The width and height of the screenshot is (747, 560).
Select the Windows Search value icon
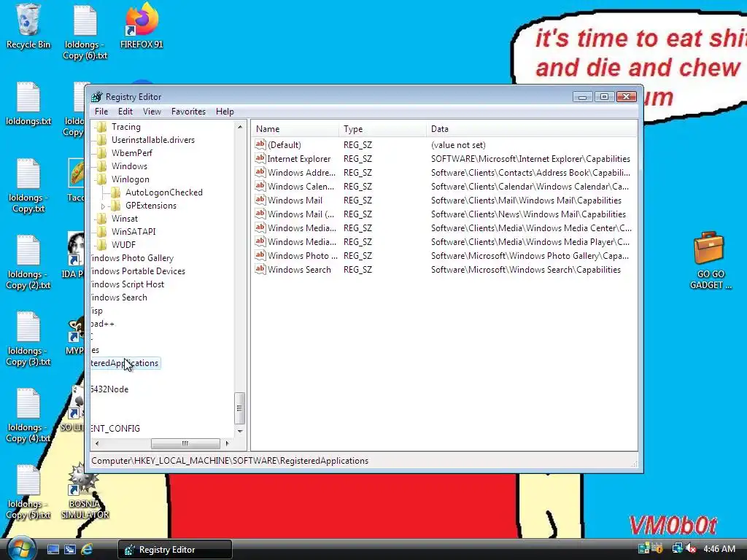tap(260, 269)
